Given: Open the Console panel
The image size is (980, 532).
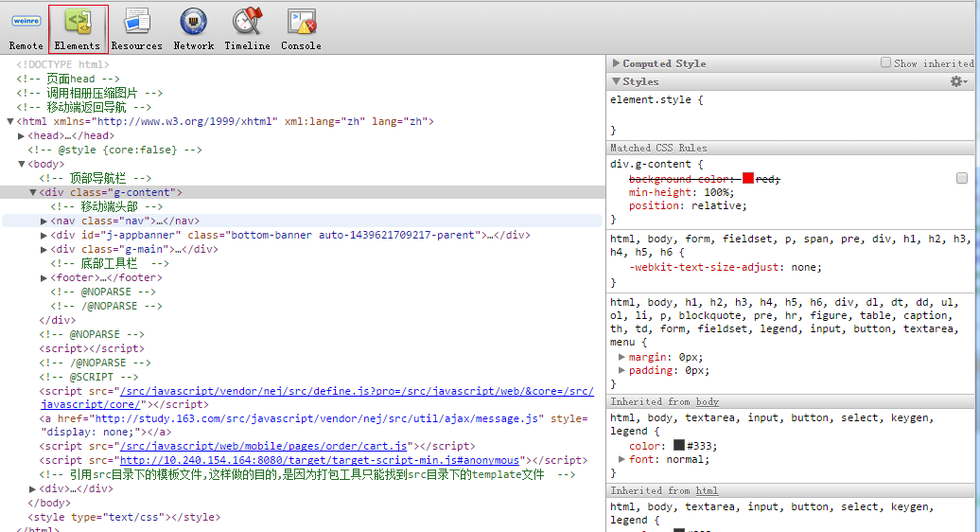Looking at the screenshot, I should click(301, 29).
